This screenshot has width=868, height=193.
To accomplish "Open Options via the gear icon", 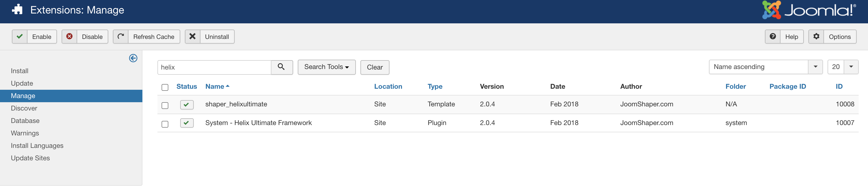I will [x=816, y=36].
